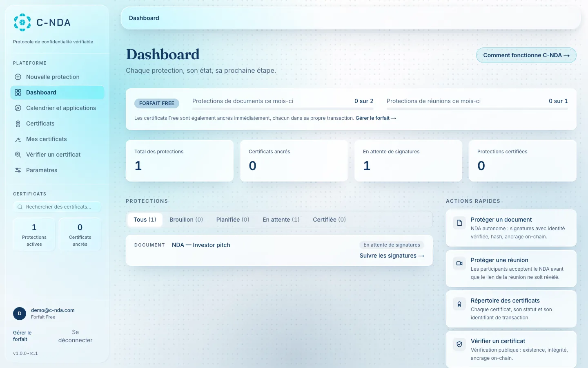Show the En attente (1) tab
Screen dimensions: 588x368
(281, 220)
